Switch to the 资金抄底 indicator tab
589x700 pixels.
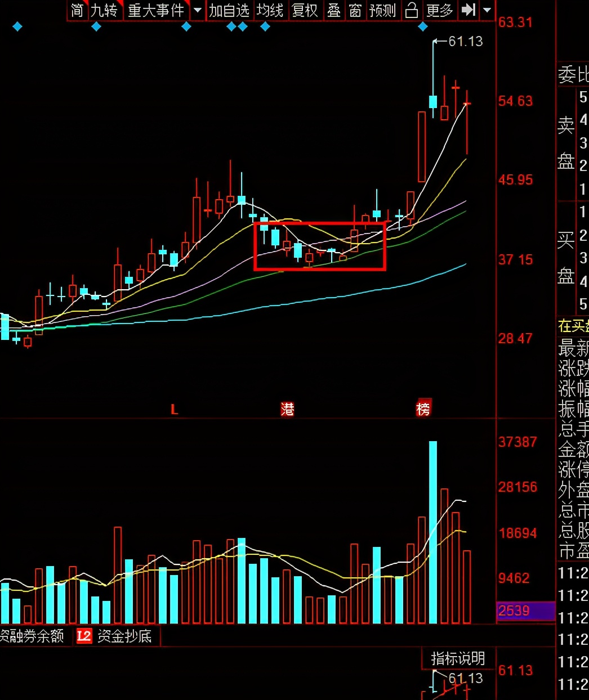(x=125, y=636)
